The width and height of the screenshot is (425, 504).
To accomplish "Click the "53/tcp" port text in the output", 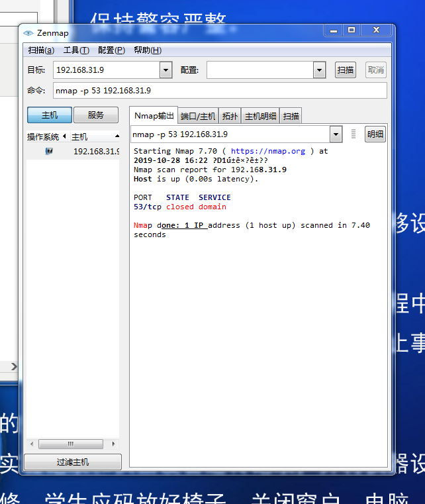I will pos(148,207).
